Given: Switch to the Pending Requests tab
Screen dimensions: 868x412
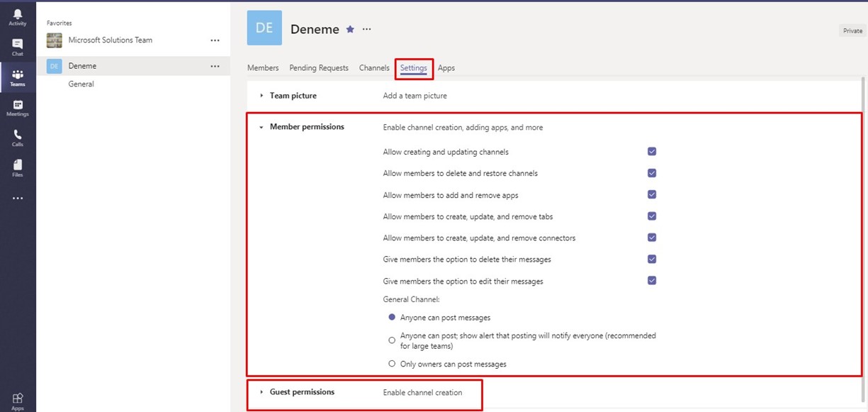Looking at the screenshot, I should click(x=319, y=68).
